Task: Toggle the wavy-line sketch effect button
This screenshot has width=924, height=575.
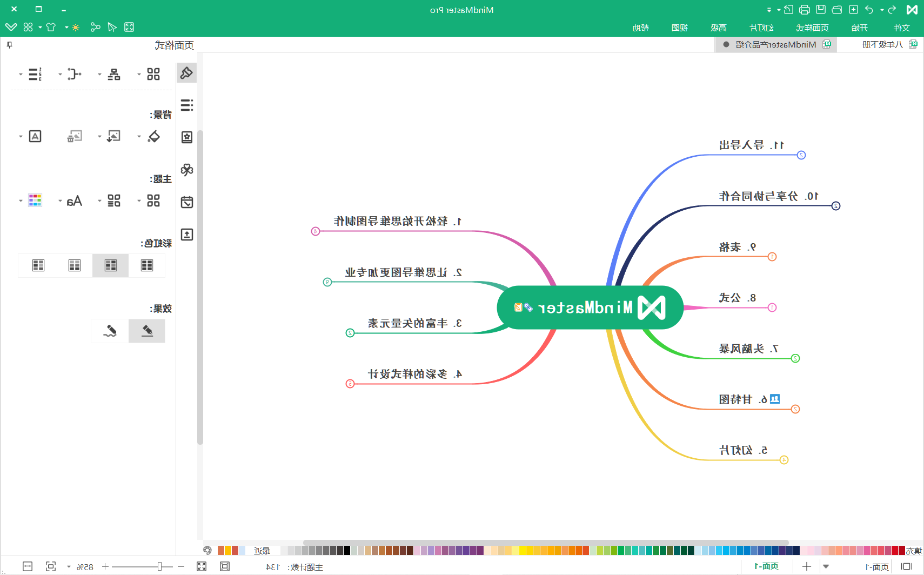Action: click(x=110, y=331)
